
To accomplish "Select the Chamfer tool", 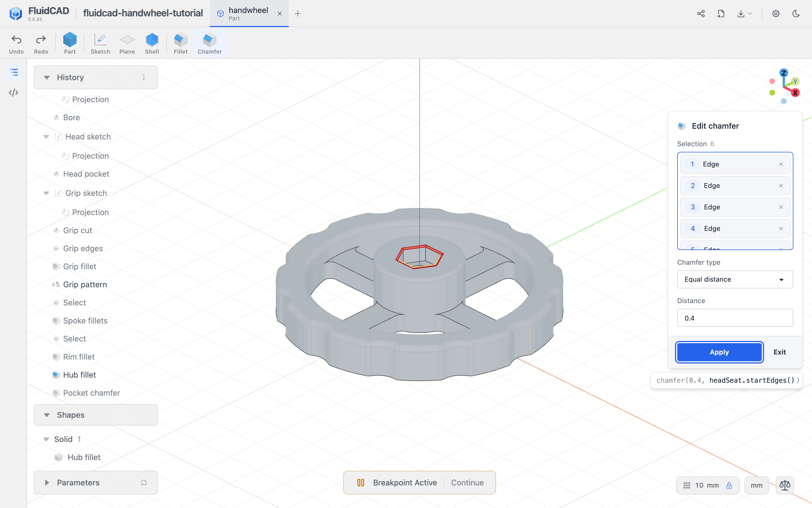I will click(x=210, y=44).
